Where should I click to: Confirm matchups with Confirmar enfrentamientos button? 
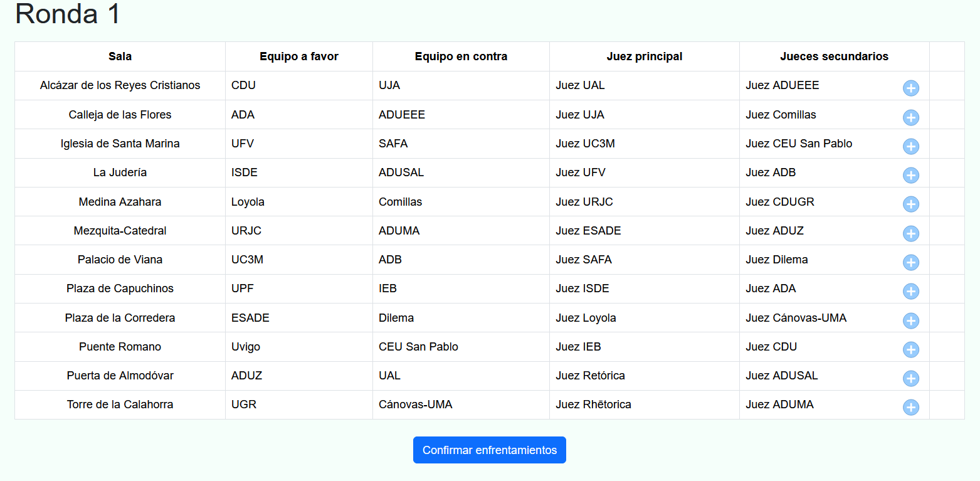pyautogui.click(x=490, y=450)
